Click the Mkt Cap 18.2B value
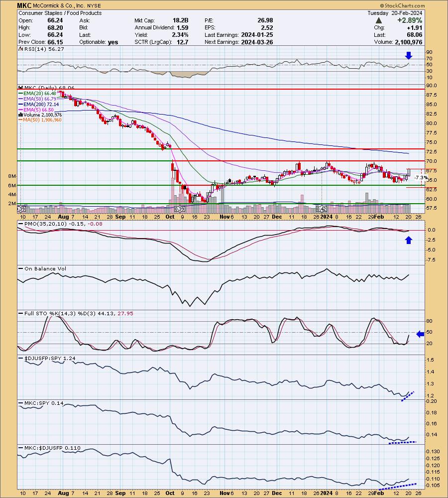The height and width of the screenshot is (498, 448). [180, 20]
